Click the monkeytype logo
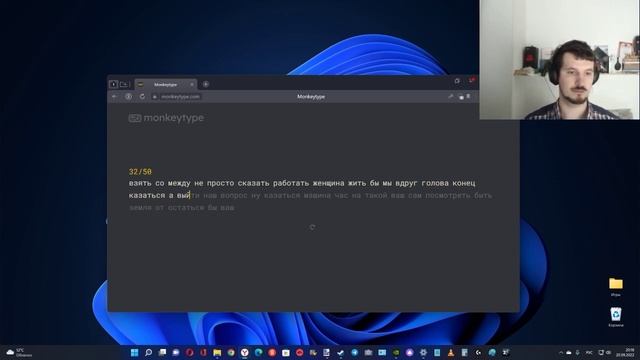The width and height of the screenshot is (640, 360). pyautogui.click(x=166, y=118)
